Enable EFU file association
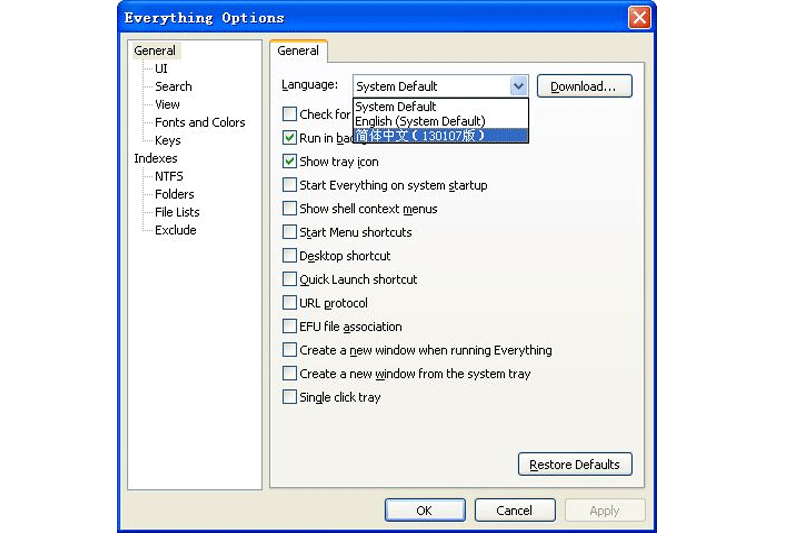The width and height of the screenshot is (800, 533). 289,326
